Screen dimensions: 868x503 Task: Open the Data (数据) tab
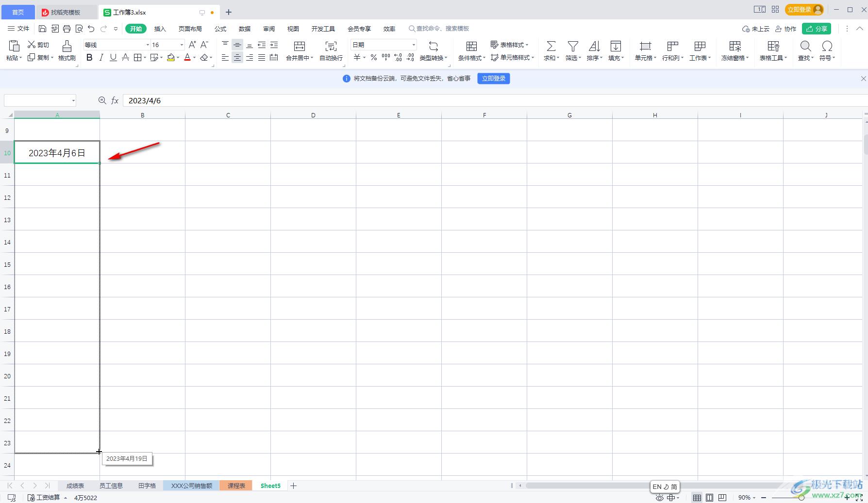(x=245, y=29)
